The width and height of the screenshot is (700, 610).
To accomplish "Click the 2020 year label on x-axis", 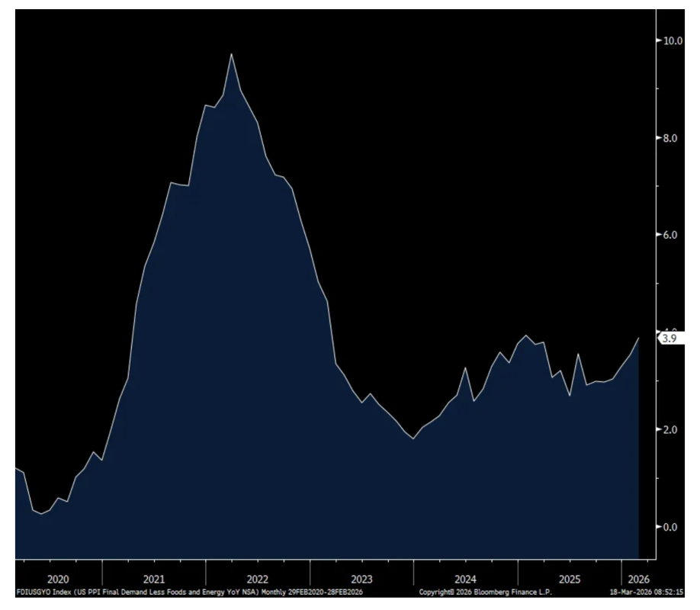I will tap(58, 579).
